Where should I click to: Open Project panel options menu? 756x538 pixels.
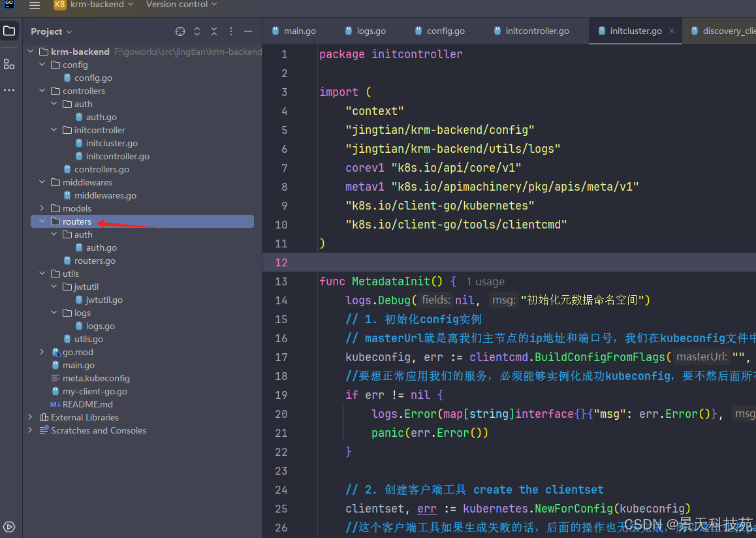[x=231, y=31]
